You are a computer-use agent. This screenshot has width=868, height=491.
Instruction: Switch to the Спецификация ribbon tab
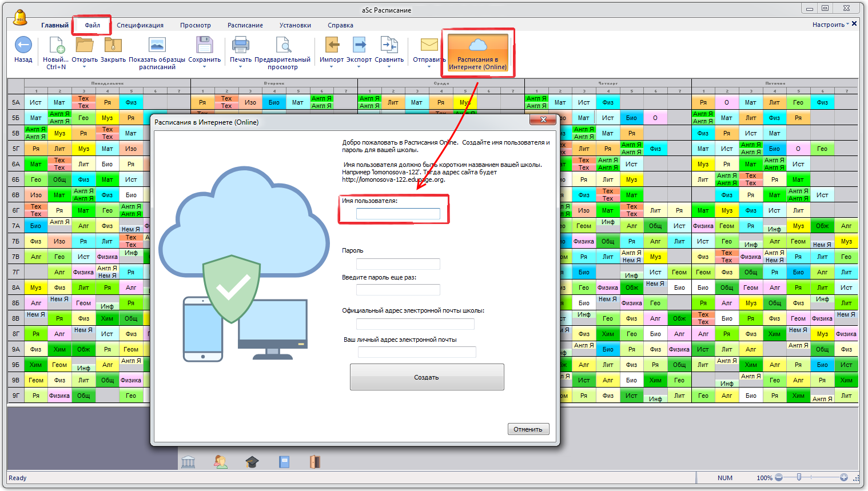tap(140, 25)
